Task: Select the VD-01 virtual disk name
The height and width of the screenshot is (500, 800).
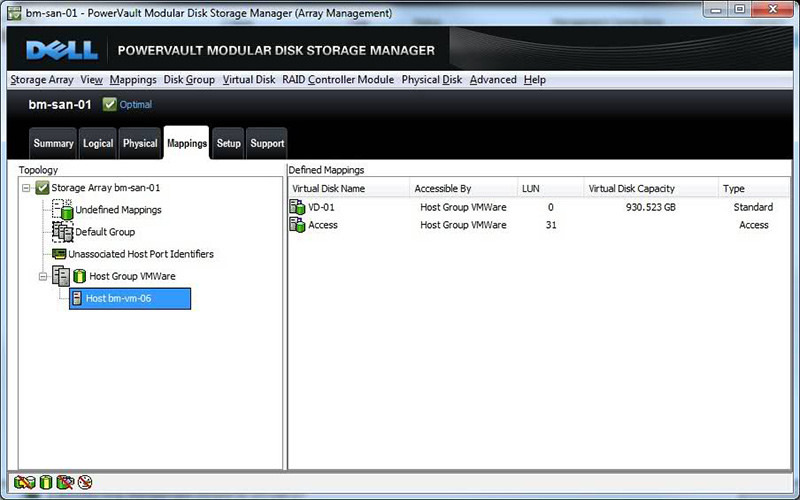Action: (321, 207)
